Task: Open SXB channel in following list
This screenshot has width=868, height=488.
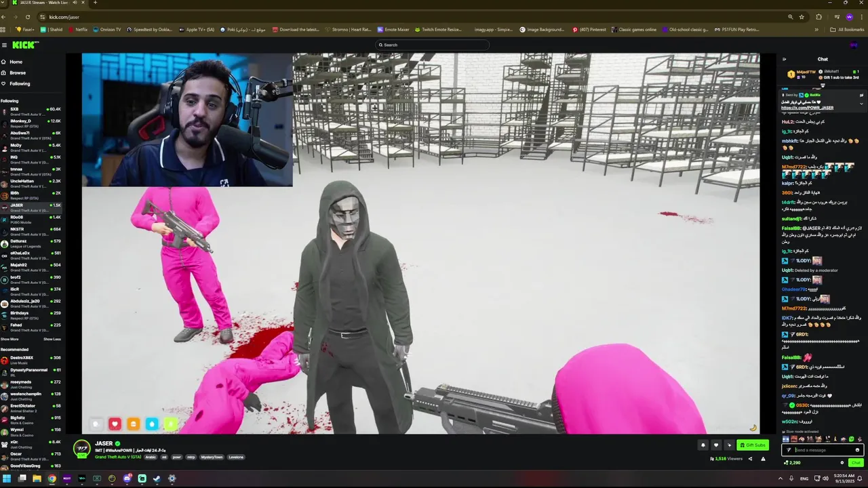Action: (32, 110)
